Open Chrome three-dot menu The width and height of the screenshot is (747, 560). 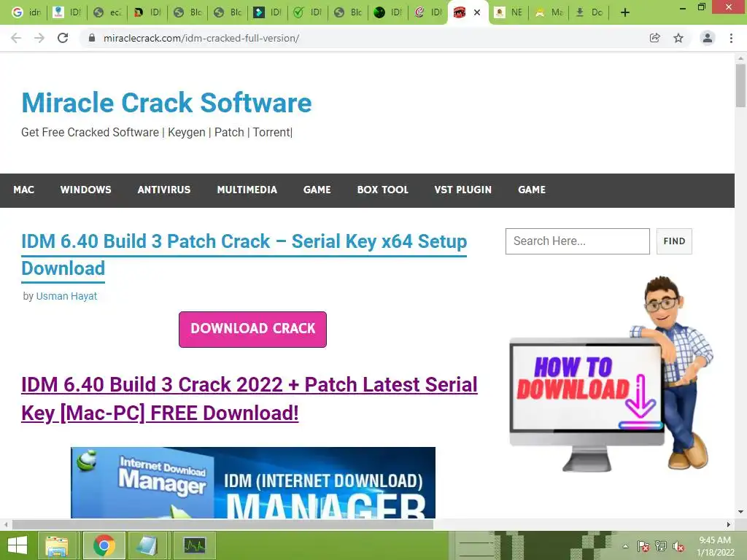[731, 38]
